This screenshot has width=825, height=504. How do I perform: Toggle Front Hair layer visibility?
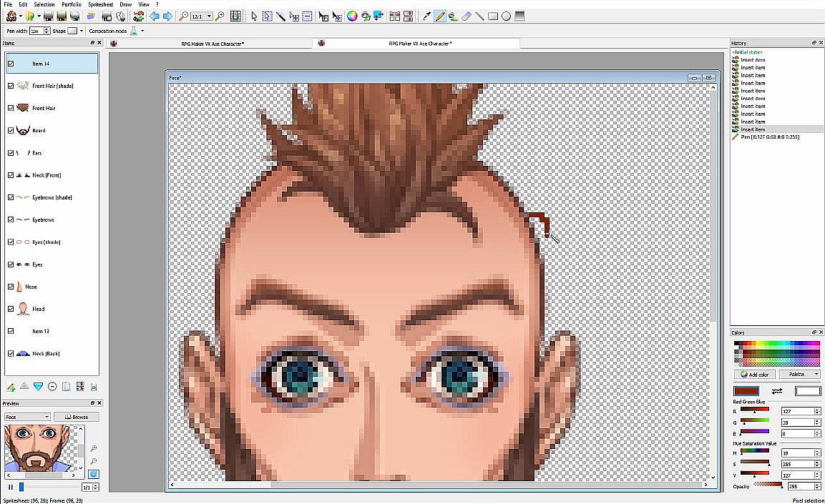[11, 108]
